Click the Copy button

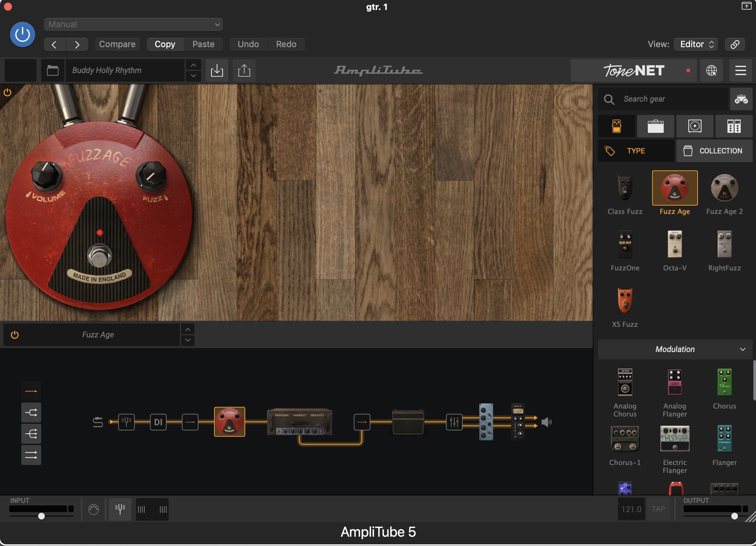point(165,45)
